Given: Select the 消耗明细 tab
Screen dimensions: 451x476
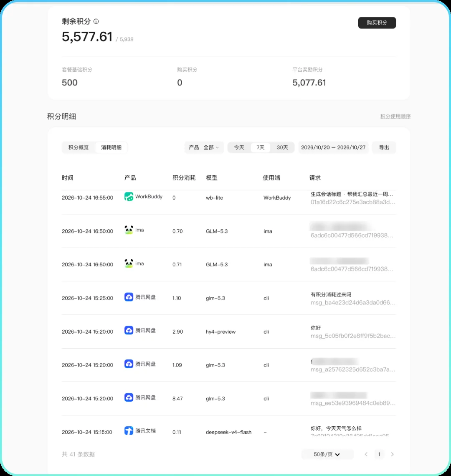Looking at the screenshot, I should click(x=111, y=147).
